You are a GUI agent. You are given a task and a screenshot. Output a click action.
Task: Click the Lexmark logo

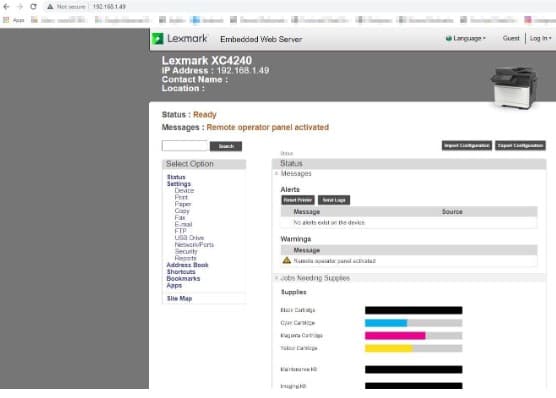(179, 38)
